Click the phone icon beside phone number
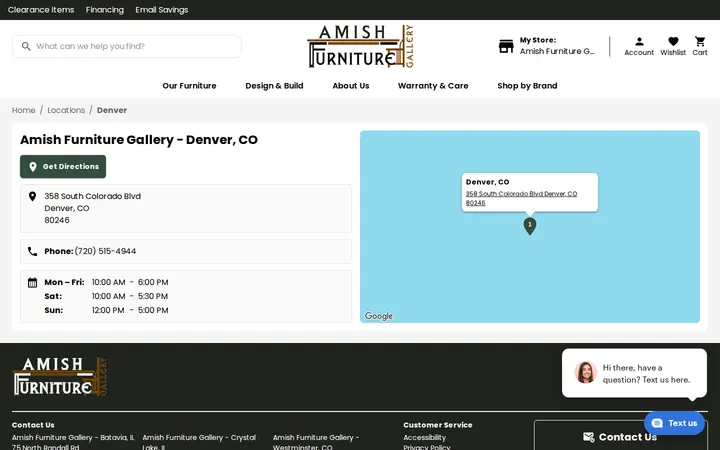 tap(32, 251)
